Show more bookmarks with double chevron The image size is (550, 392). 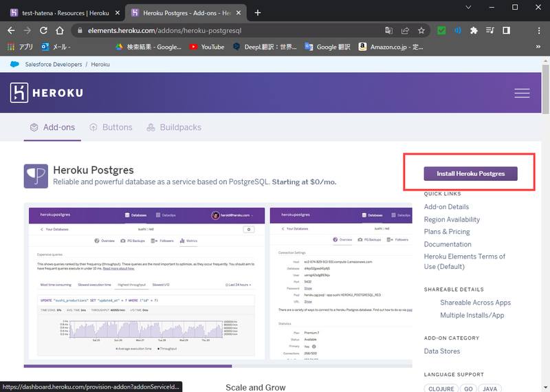[x=538, y=47]
